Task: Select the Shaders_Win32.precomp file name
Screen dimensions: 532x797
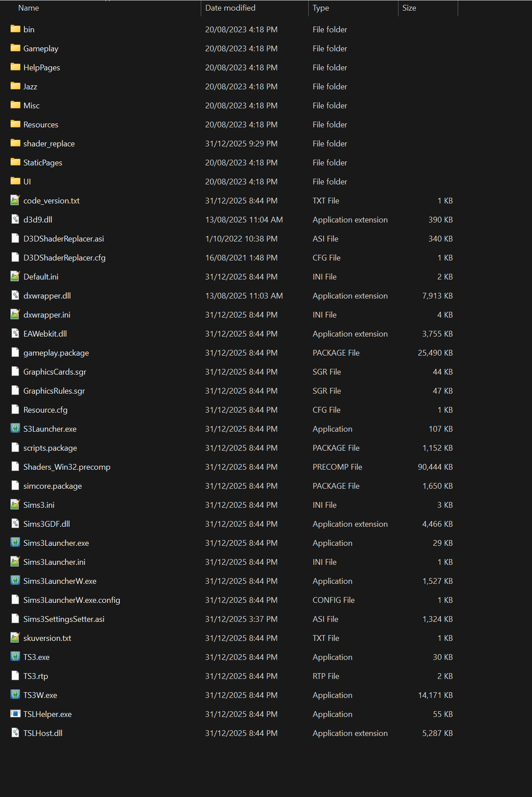Action: pyautogui.click(x=67, y=467)
